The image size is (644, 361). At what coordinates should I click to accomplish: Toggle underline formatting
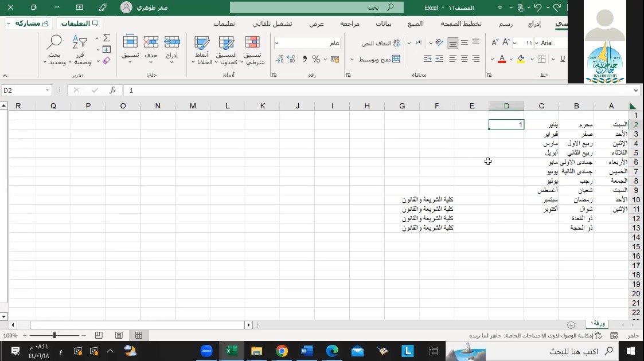coord(562,59)
